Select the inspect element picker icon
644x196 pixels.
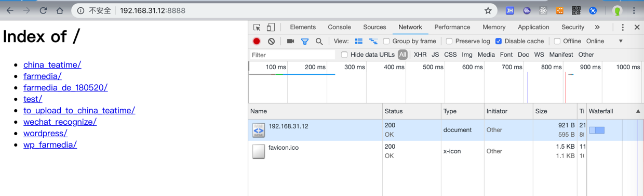coord(257,27)
